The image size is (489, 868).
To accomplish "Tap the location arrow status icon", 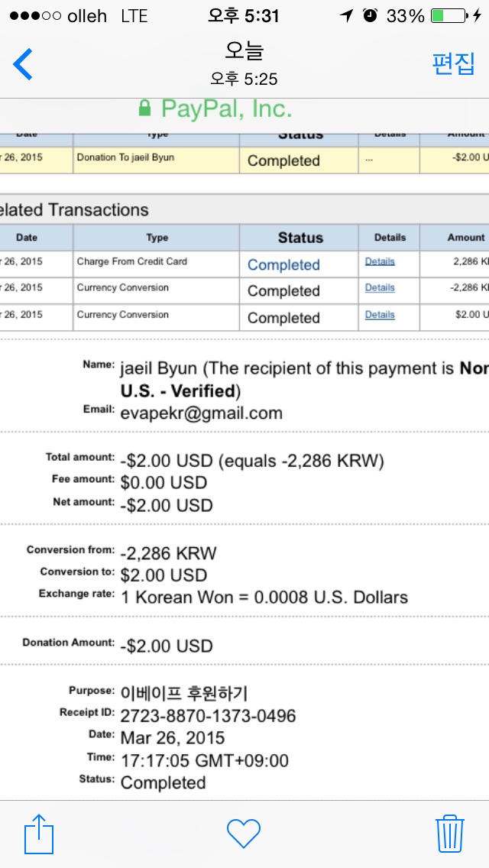I will pos(347,16).
